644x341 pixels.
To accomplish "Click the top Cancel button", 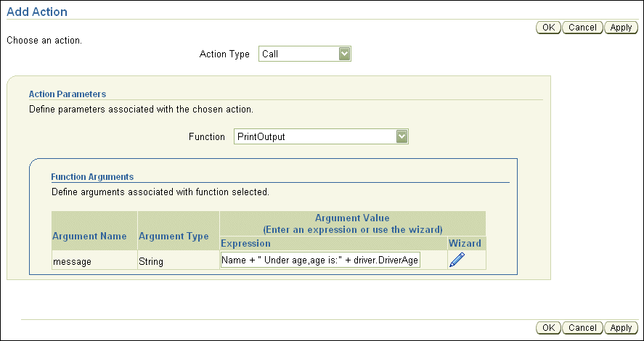I will click(x=582, y=28).
